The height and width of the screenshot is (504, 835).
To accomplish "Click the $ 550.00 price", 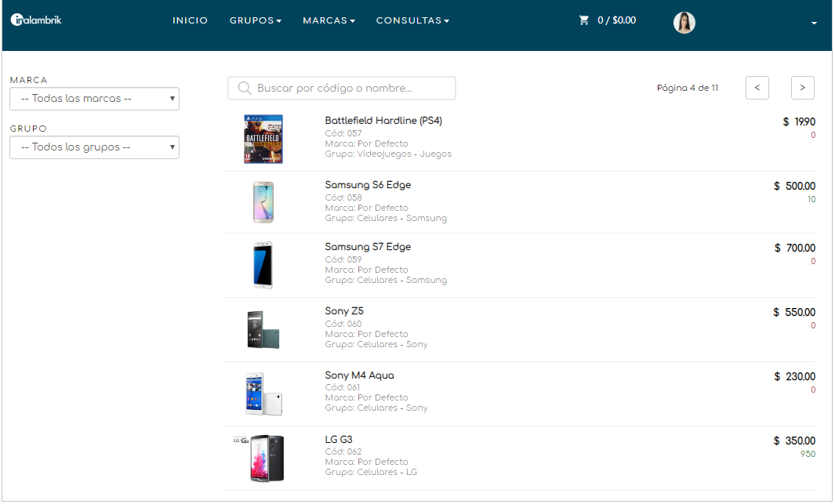I will tap(794, 313).
